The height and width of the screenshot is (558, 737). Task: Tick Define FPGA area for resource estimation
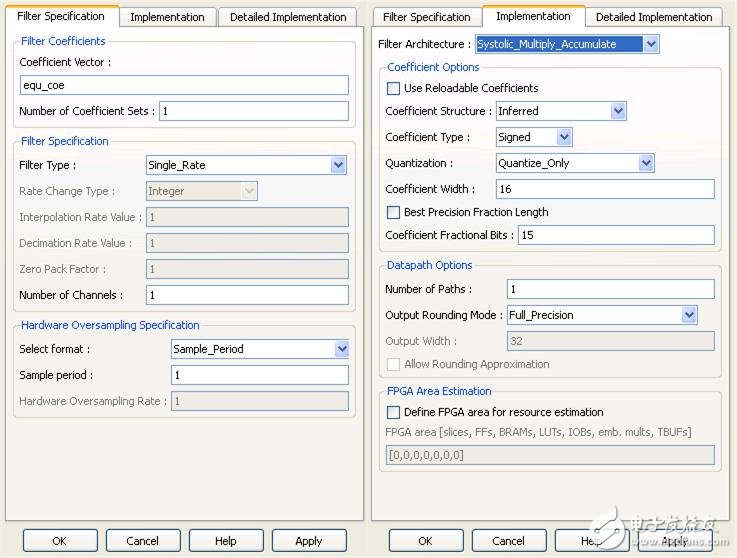394,412
